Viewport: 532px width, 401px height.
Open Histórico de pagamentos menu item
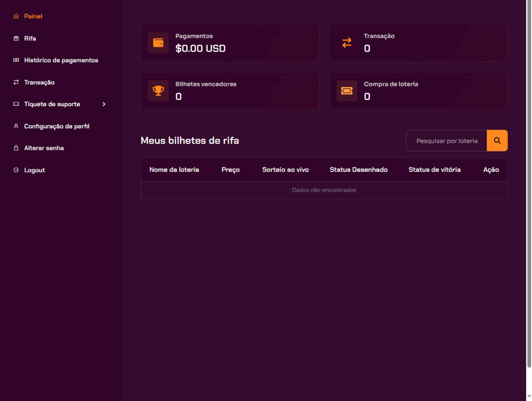click(x=61, y=60)
